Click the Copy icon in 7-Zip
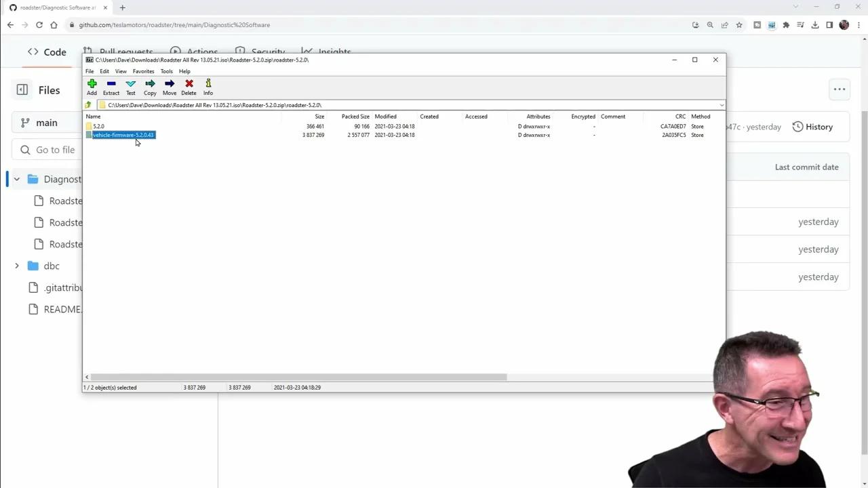Screen dimensions: 868x488 (x=149, y=86)
